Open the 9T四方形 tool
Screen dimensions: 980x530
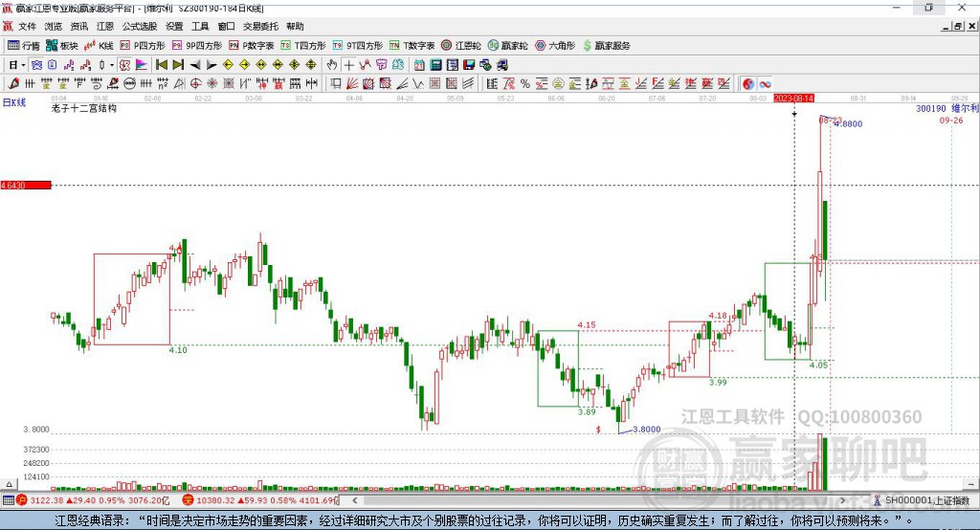tap(358, 46)
